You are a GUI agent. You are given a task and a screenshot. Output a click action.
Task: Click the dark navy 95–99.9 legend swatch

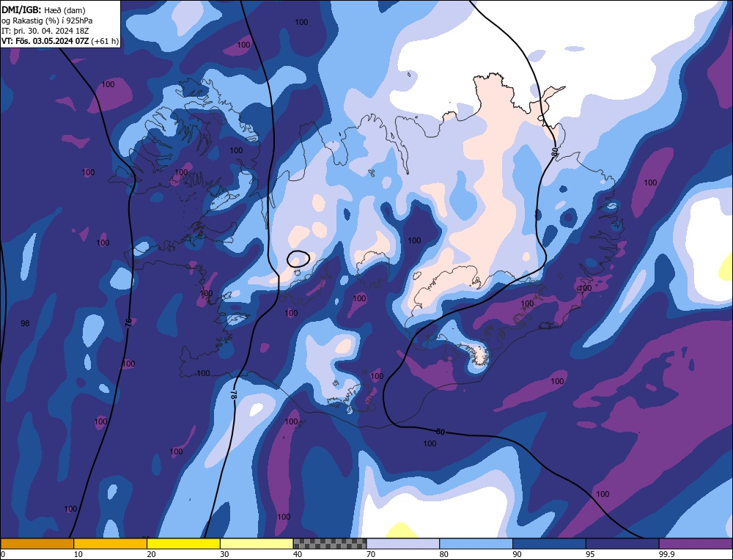622,543
